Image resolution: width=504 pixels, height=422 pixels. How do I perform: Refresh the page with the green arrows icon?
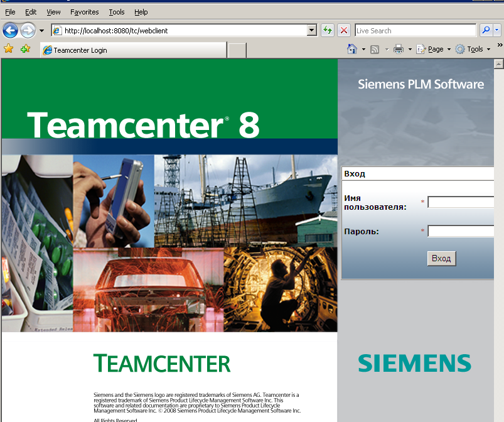click(x=328, y=31)
